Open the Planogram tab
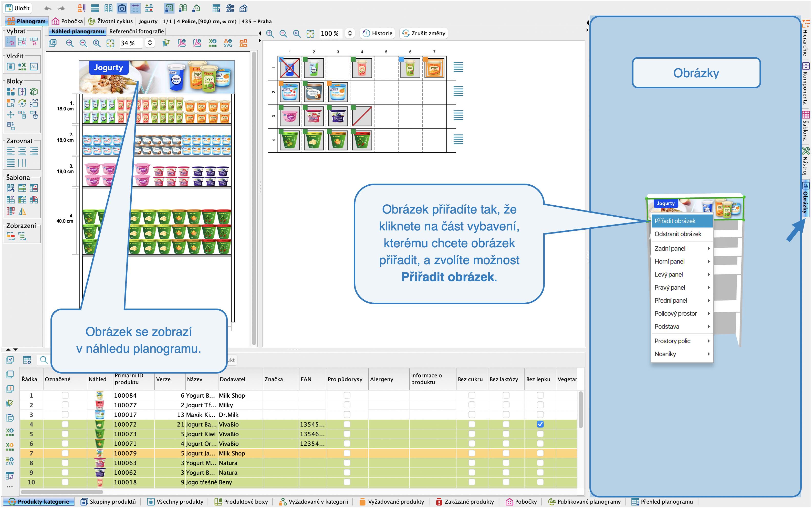 [26, 21]
